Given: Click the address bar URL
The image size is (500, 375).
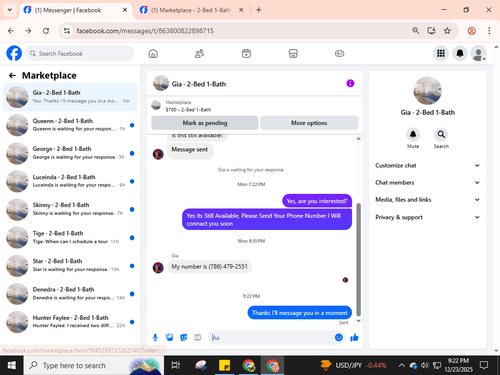Looking at the screenshot, I should (x=145, y=31).
